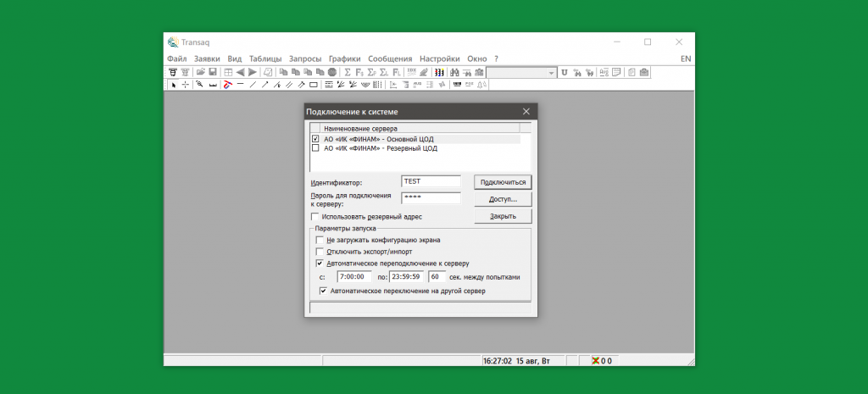Check Отключить экспорт/импорт option

coord(320,252)
